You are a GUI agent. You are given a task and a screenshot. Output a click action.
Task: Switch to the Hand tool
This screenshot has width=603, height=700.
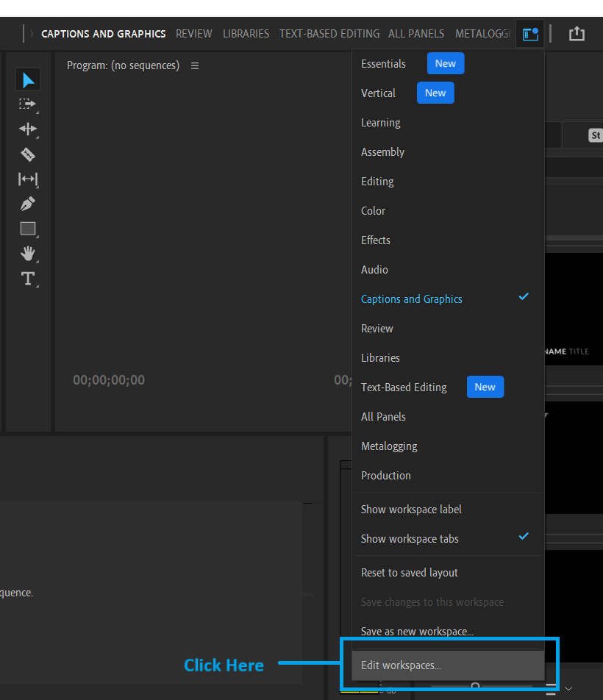(27, 254)
